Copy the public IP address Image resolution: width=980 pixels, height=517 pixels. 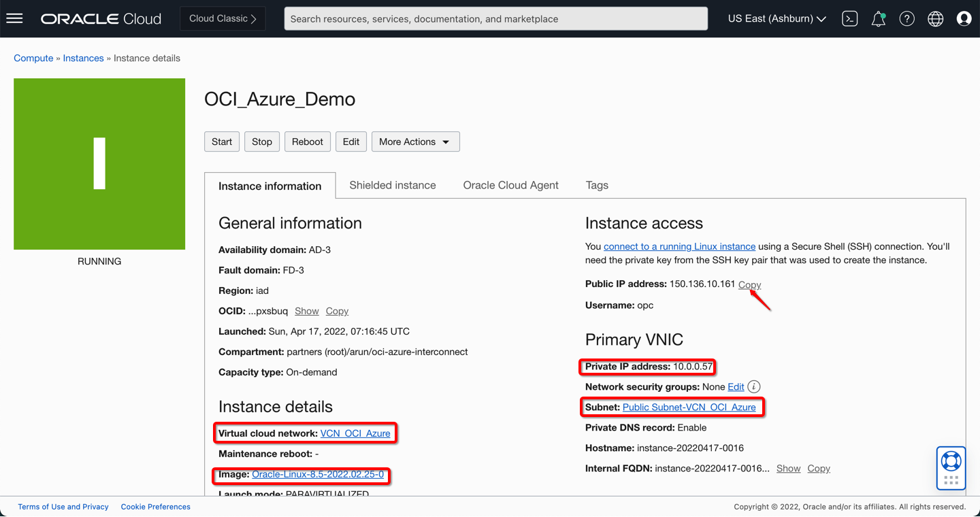tap(749, 284)
